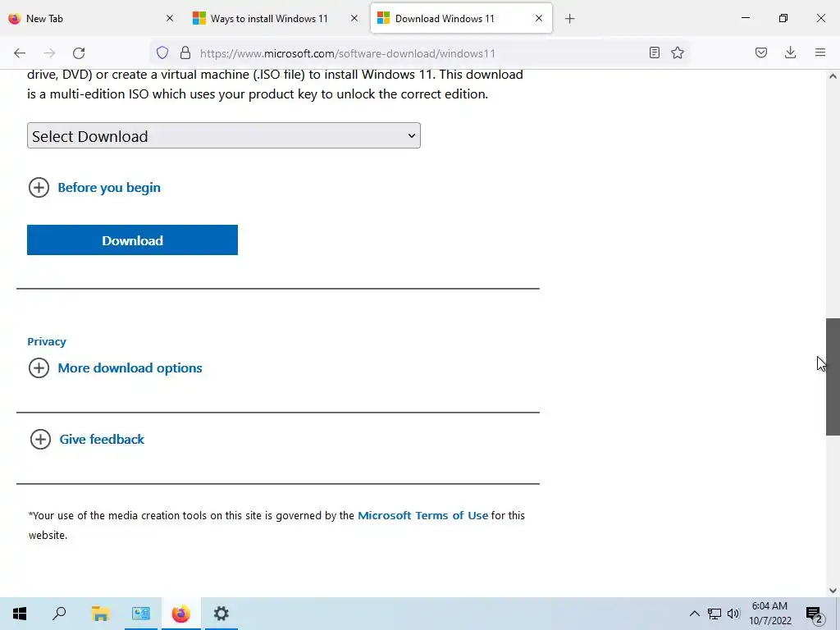Click the Firefox taskbar icon

pyautogui.click(x=181, y=614)
